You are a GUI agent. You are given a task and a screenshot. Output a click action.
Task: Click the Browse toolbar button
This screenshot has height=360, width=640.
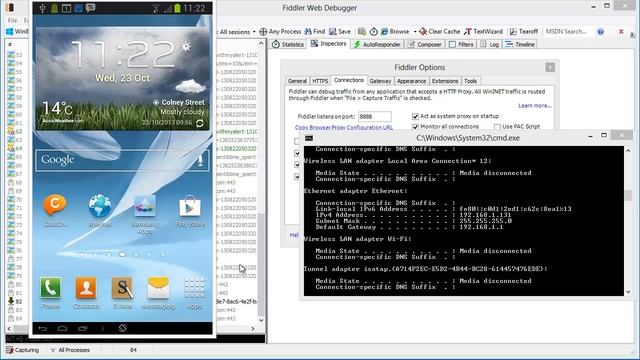pos(395,31)
